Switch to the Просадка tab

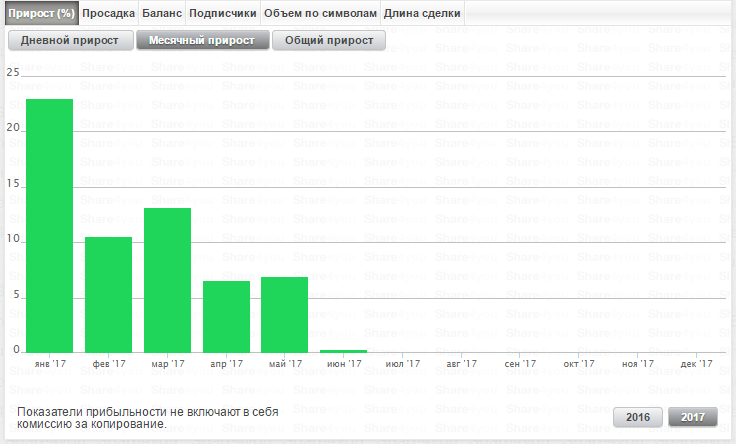point(108,13)
